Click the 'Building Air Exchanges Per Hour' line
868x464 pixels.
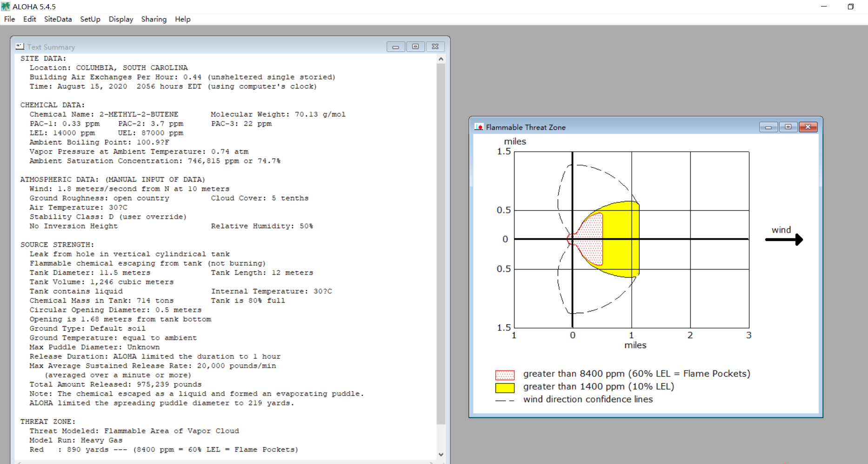(x=182, y=77)
